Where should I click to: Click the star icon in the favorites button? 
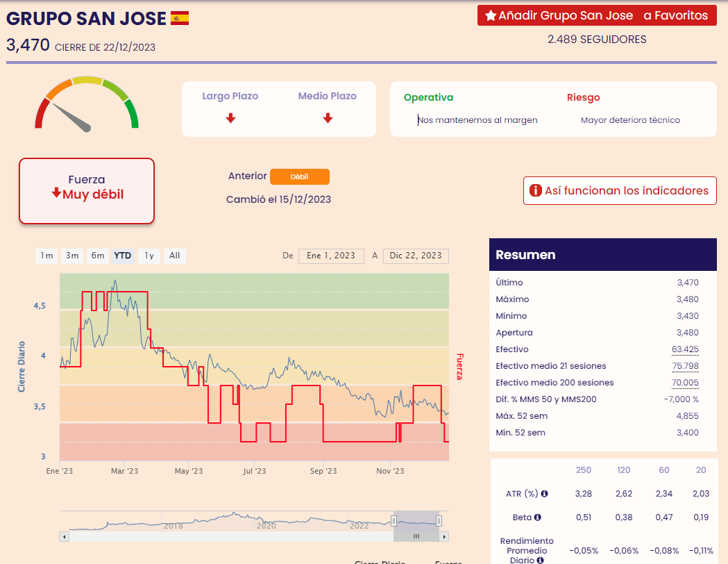[x=491, y=16]
